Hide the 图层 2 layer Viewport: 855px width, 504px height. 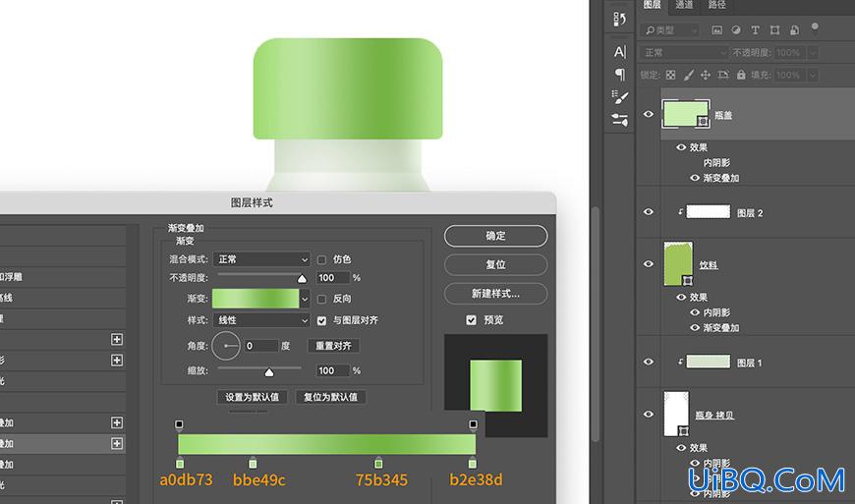click(x=649, y=212)
